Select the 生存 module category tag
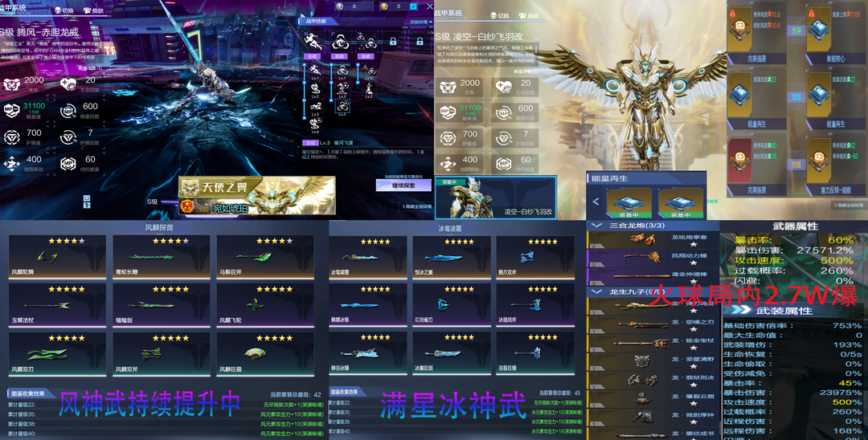The image size is (868, 440). coord(796,31)
